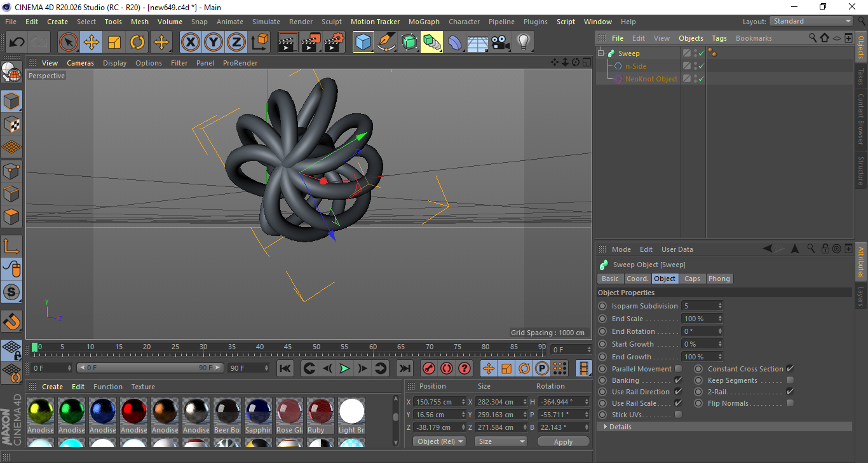This screenshot has width=868, height=463.
Task: Switch to Model mode cube icon
Action: pos(11,101)
